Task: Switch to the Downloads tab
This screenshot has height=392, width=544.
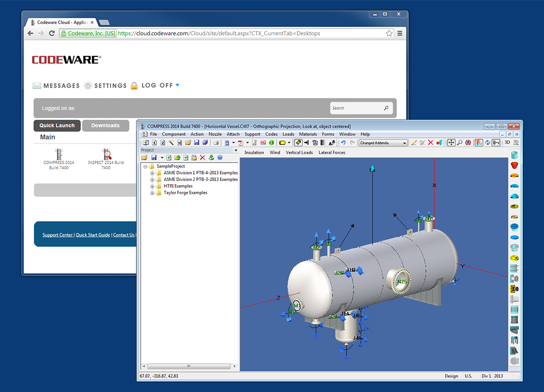Action: click(106, 125)
